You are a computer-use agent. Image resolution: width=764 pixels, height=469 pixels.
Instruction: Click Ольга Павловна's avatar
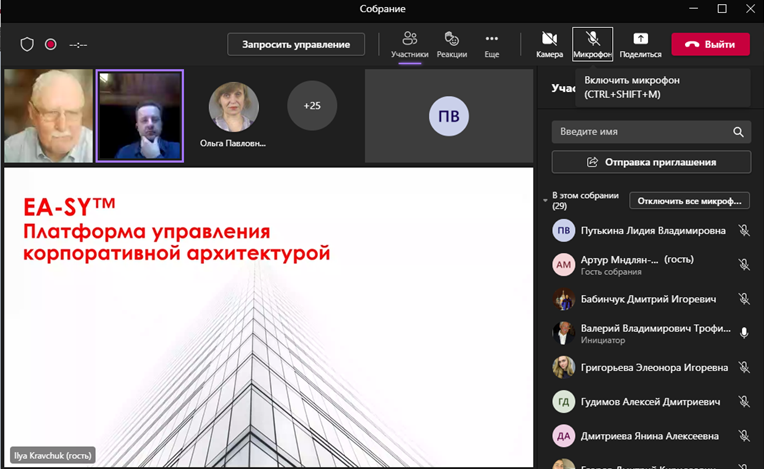click(x=233, y=107)
